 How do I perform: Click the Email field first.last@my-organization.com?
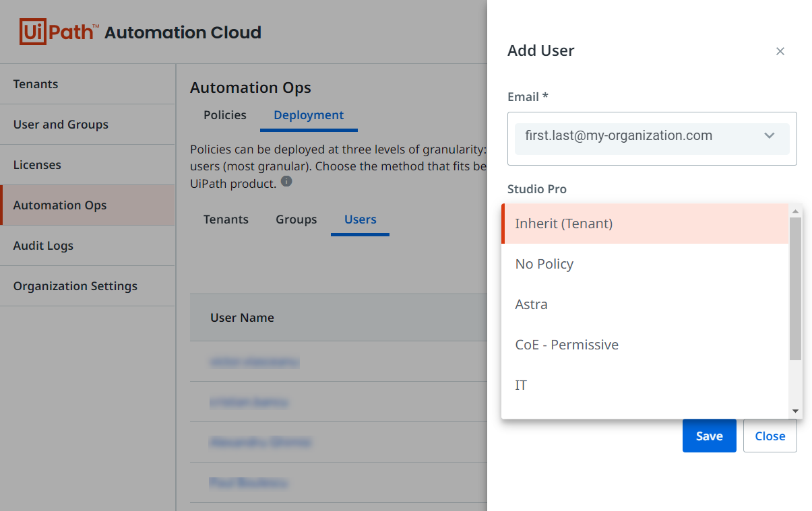[652, 139]
